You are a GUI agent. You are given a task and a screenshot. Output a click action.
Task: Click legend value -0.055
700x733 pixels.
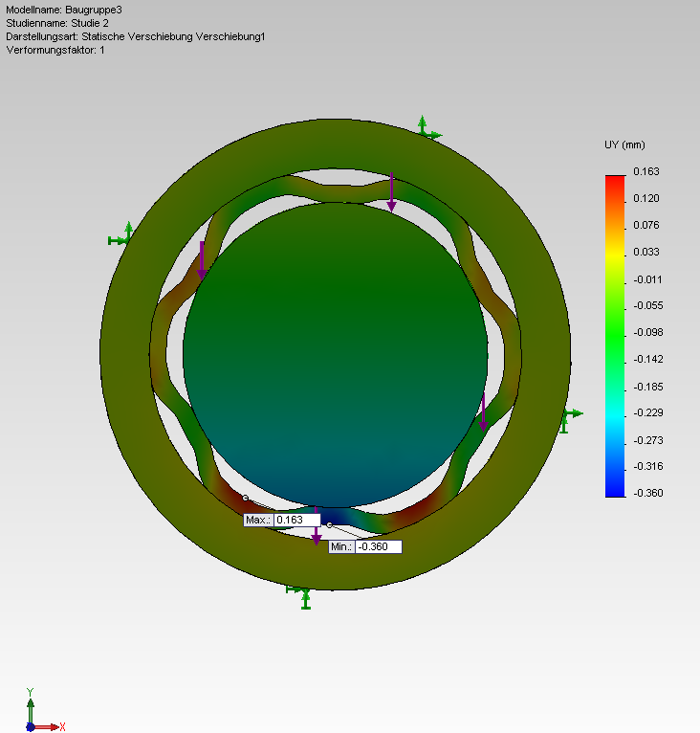[x=647, y=305]
